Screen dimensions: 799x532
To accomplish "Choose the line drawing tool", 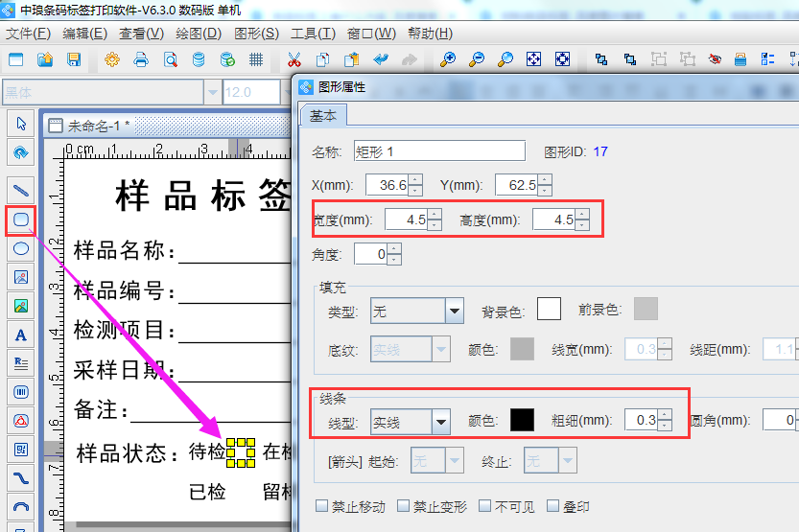I will click(21, 188).
